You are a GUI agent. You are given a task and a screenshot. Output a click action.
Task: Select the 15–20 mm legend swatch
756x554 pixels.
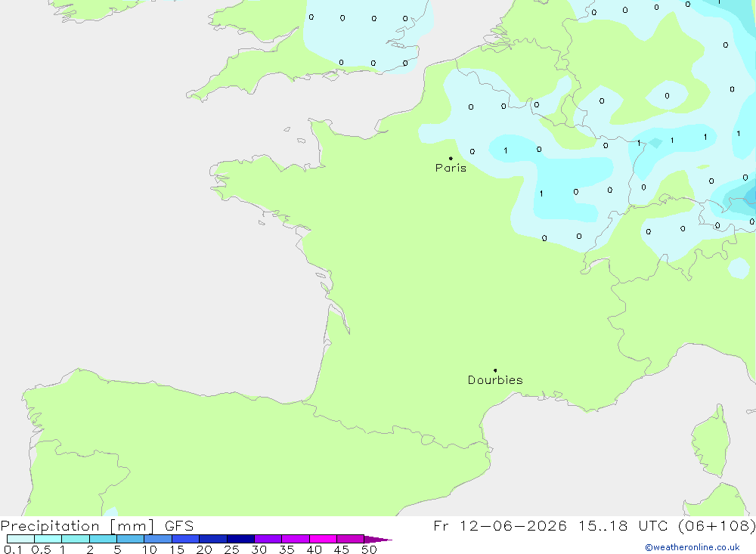click(186, 539)
